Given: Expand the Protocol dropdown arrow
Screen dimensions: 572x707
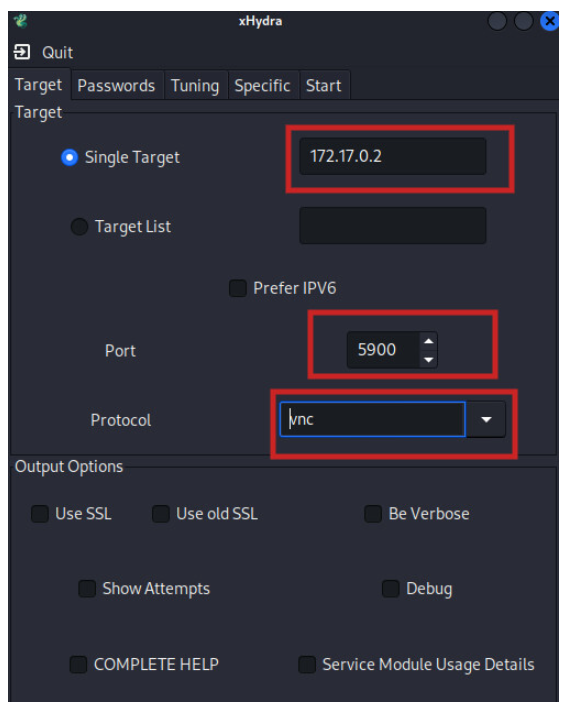Looking at the screenshot, I should click(486, 420).
